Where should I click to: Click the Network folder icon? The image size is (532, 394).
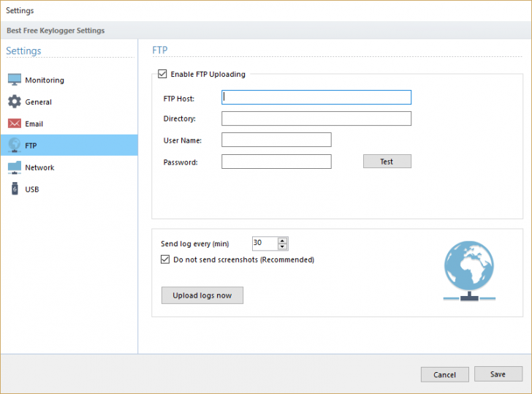tap(15, 167)
